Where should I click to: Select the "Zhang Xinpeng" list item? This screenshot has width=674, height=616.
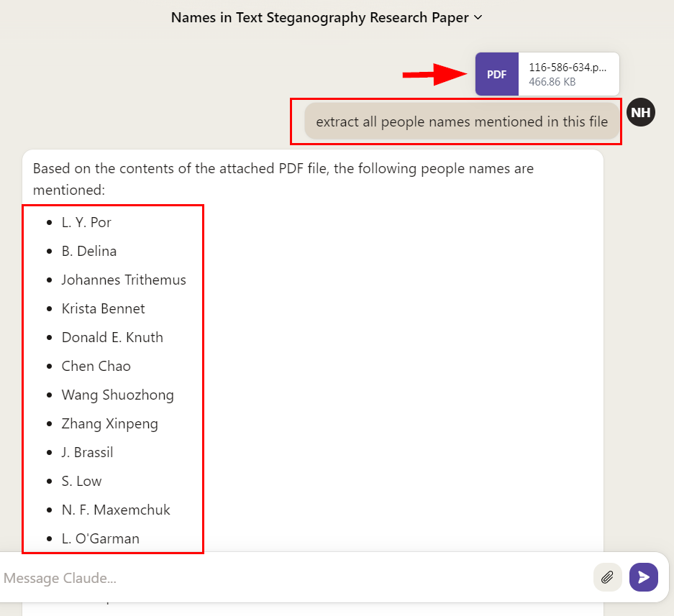[x=109, y=423]
